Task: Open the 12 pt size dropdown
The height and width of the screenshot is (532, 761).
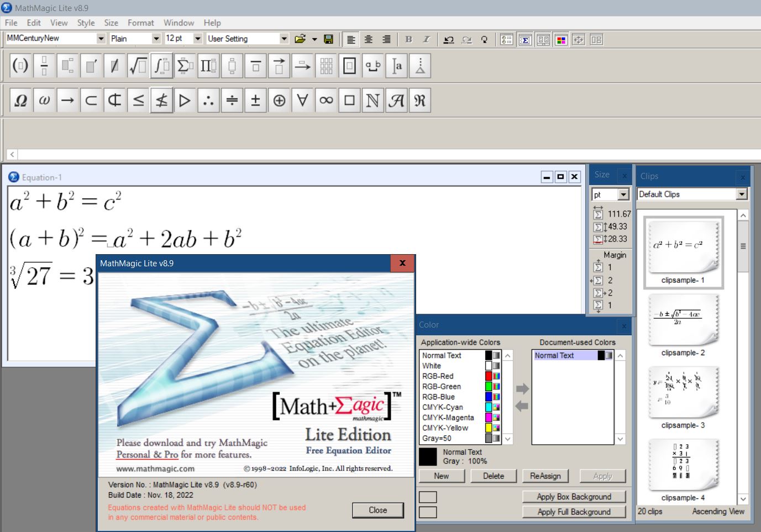Action: tap(198, 38)
